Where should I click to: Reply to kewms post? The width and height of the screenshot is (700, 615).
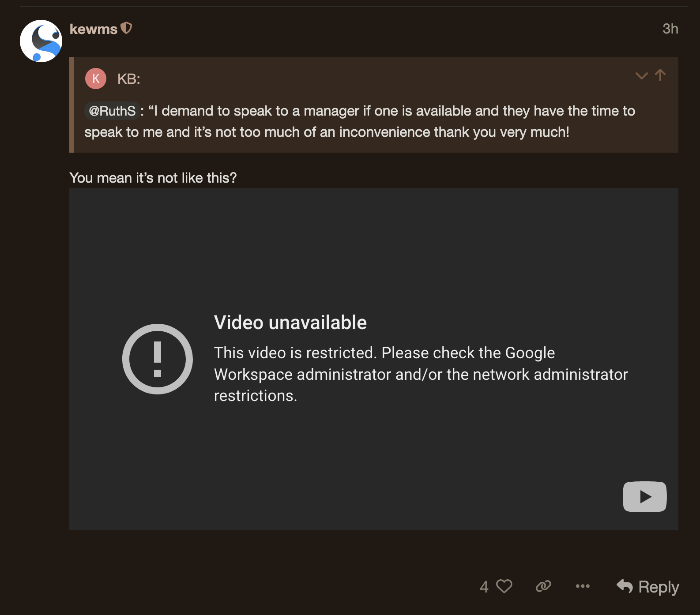coord(647,586)
